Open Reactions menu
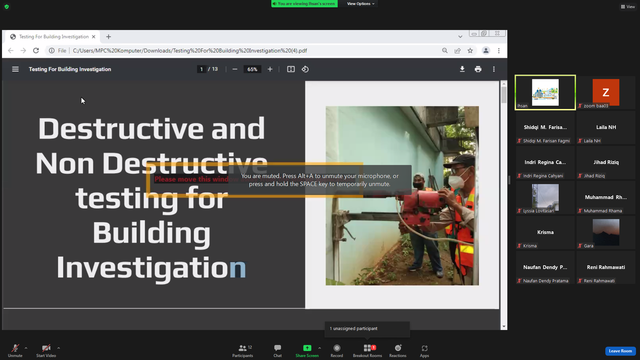Image resolution: width=640 pixels, height=360 pixels. (398, 350)
